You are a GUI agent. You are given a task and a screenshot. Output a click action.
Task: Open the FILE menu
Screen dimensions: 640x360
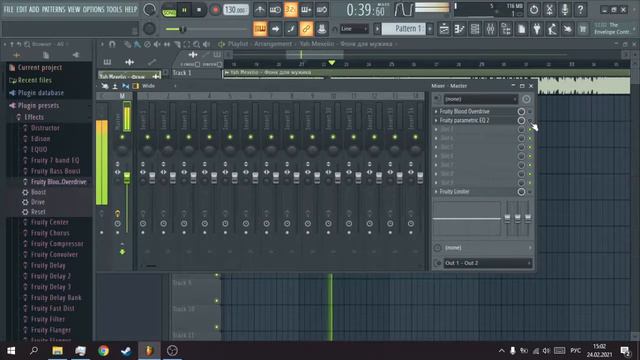click(8, 9)
